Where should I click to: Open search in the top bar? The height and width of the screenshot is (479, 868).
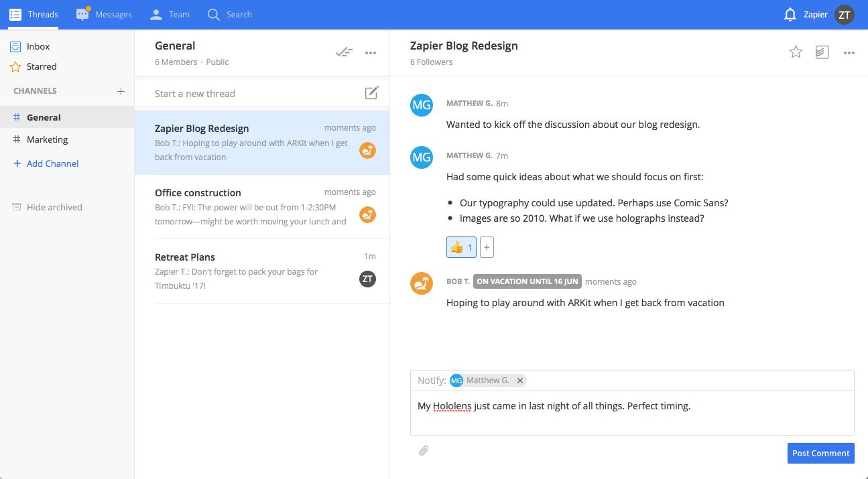[229, 14]
